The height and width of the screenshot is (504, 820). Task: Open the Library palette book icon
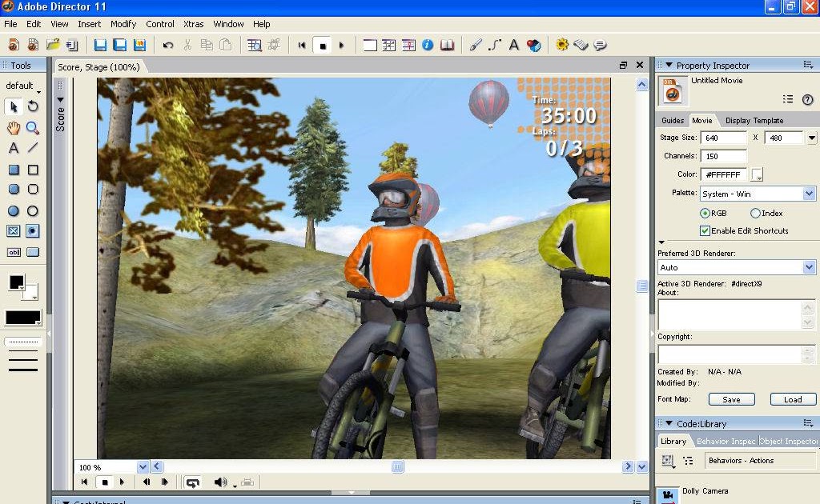447,46
